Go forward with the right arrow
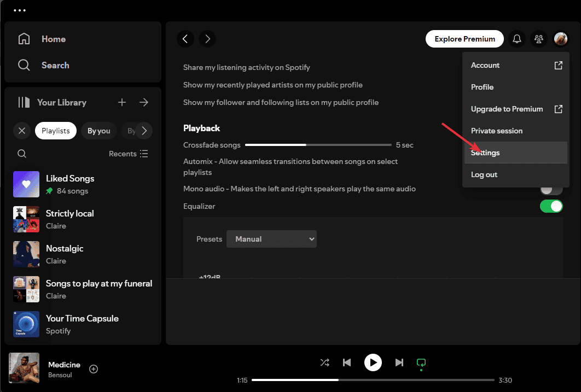This screenshot has height=392, width=581. [x=207, y=39]
